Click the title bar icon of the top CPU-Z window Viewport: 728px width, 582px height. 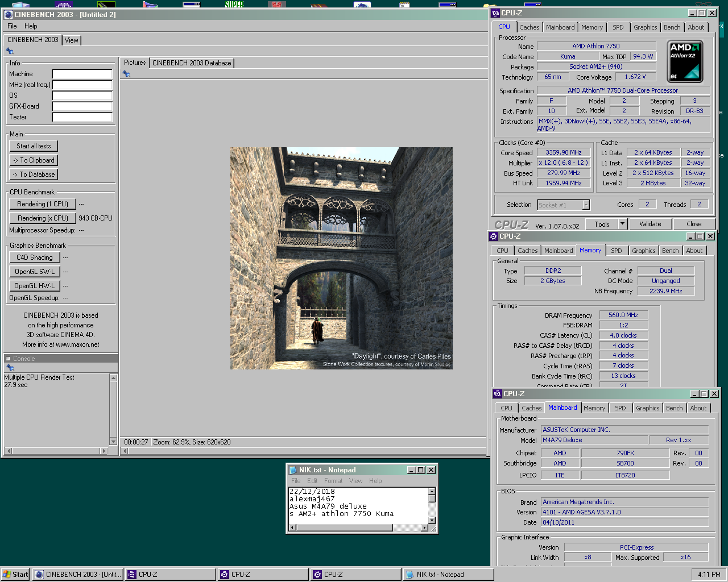click(x=496, y=13)
